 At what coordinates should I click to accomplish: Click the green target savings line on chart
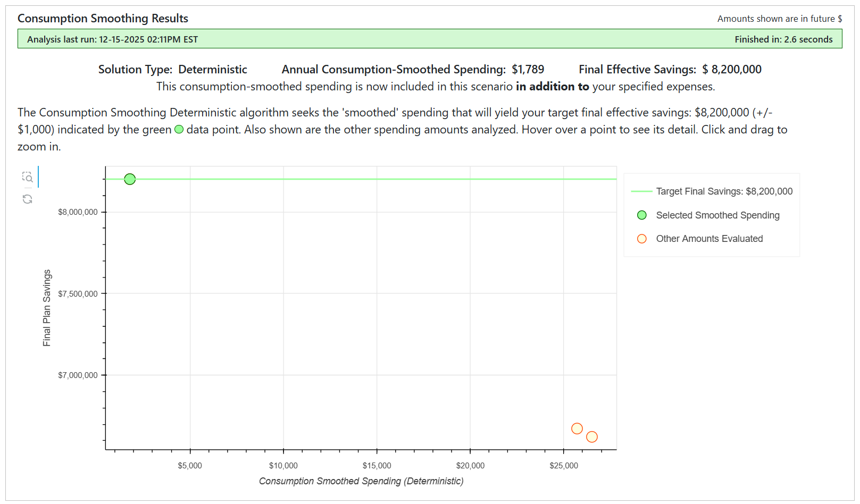tap(372, 179)
